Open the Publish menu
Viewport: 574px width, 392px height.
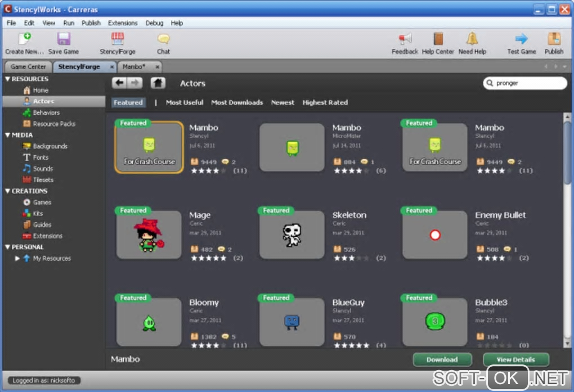pos(91,23)
